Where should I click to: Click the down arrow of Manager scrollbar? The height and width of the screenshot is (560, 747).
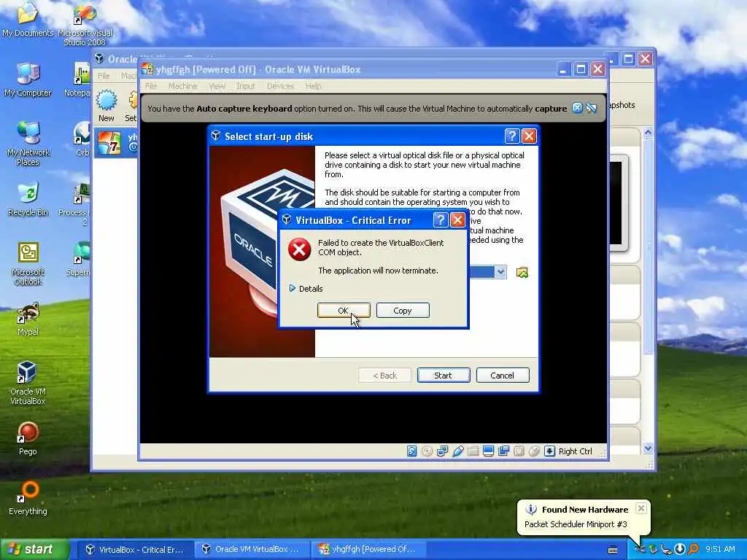(648, 448)
